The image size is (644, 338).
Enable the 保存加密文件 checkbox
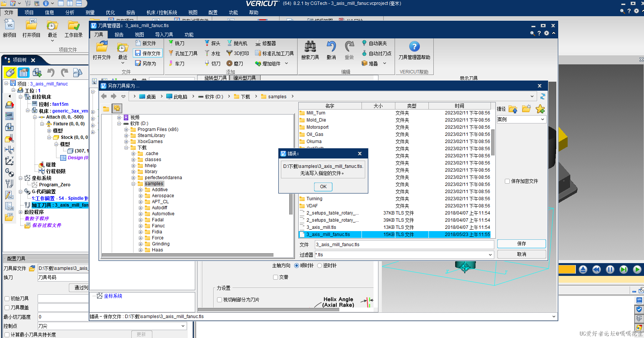507,181
